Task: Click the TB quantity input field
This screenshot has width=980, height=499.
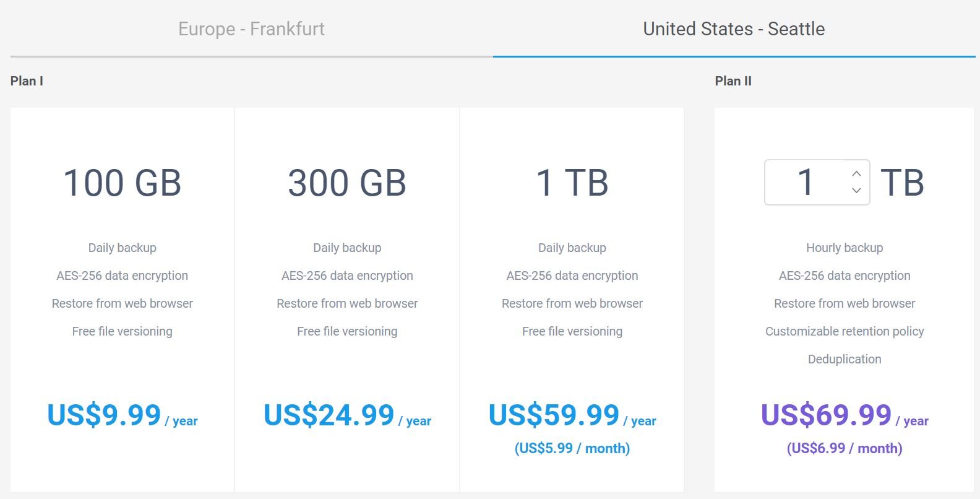Action: tap(804, 183)
